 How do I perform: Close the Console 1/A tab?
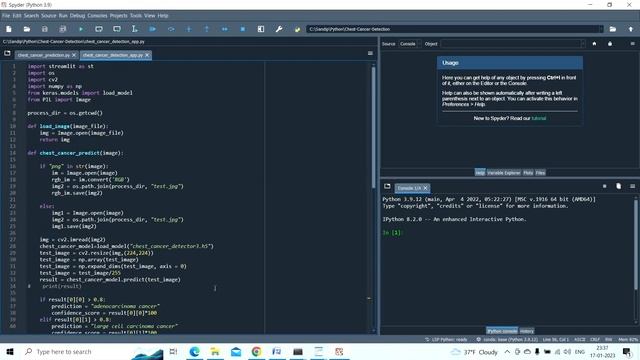pyautogui.click(x=425, y=188)
